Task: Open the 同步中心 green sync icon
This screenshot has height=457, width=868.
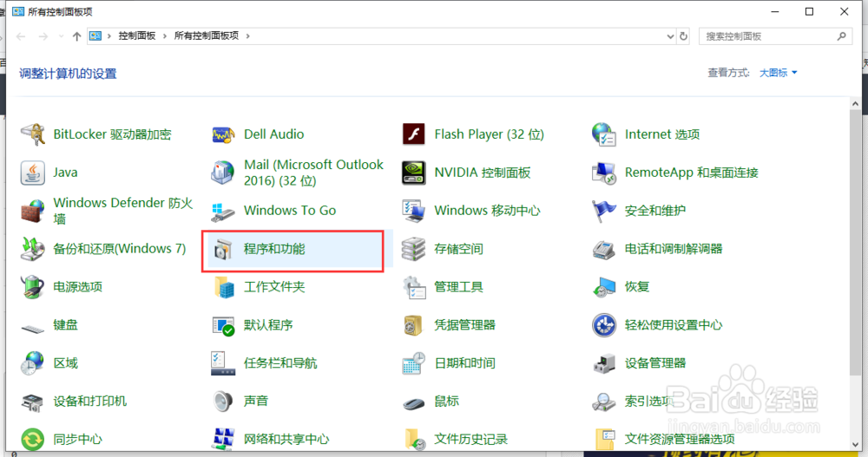Action: [33, 440]
